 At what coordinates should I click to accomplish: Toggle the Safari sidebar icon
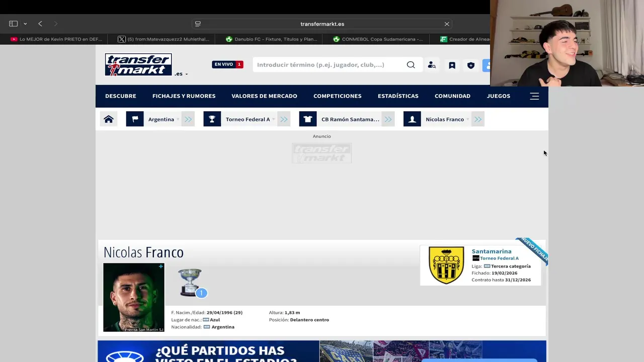[x=14, y=24]
